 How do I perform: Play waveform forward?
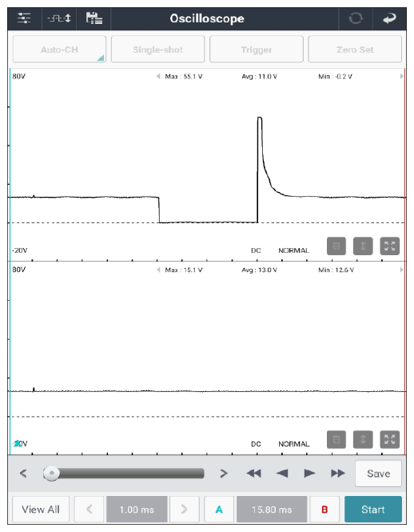(x=309, y=474)
